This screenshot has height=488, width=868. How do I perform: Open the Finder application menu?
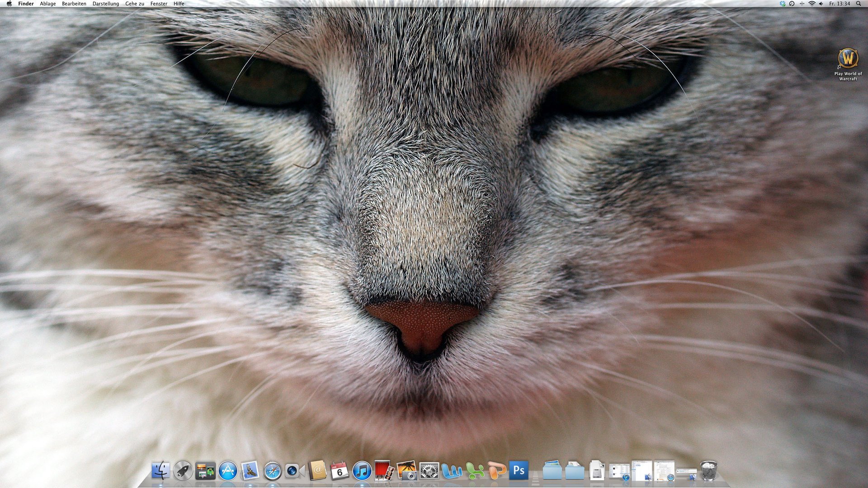(x=26, y=4)
